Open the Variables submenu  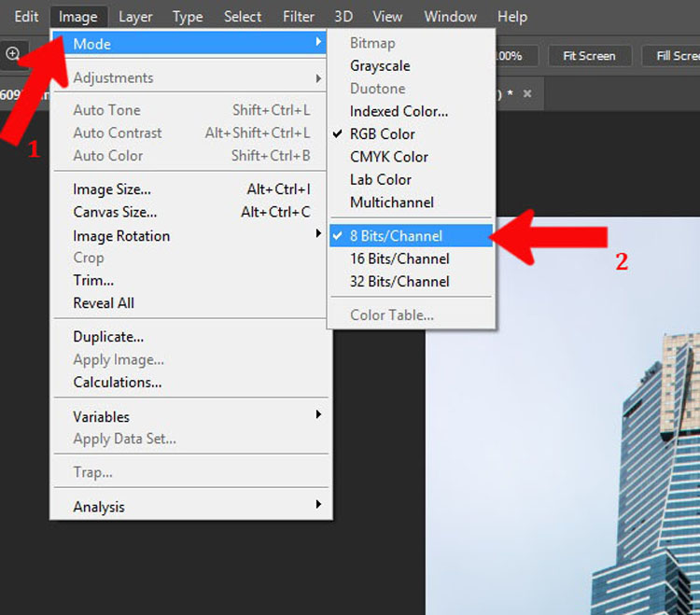191,416
